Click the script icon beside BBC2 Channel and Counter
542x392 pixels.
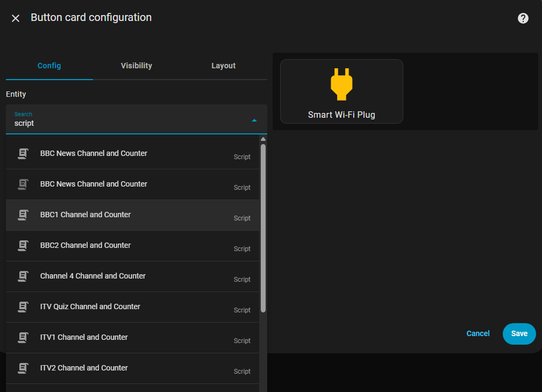[x=23, y=246]
